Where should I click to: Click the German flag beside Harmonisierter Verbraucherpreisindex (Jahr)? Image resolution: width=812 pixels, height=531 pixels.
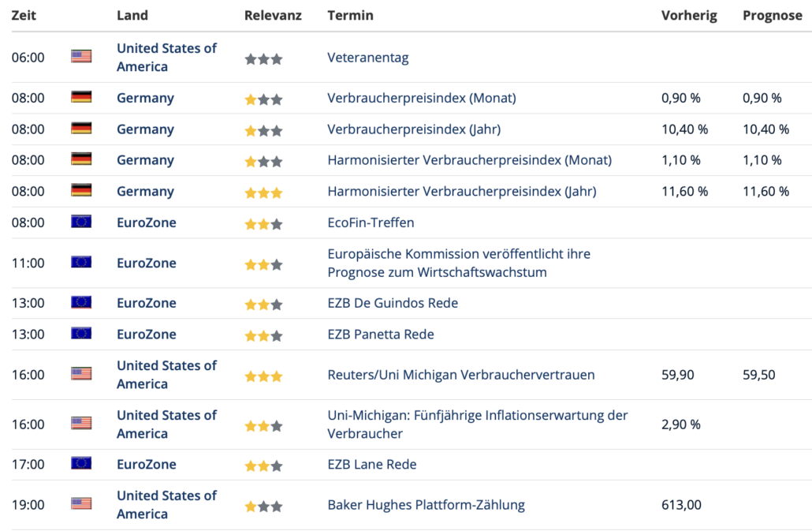81,190
